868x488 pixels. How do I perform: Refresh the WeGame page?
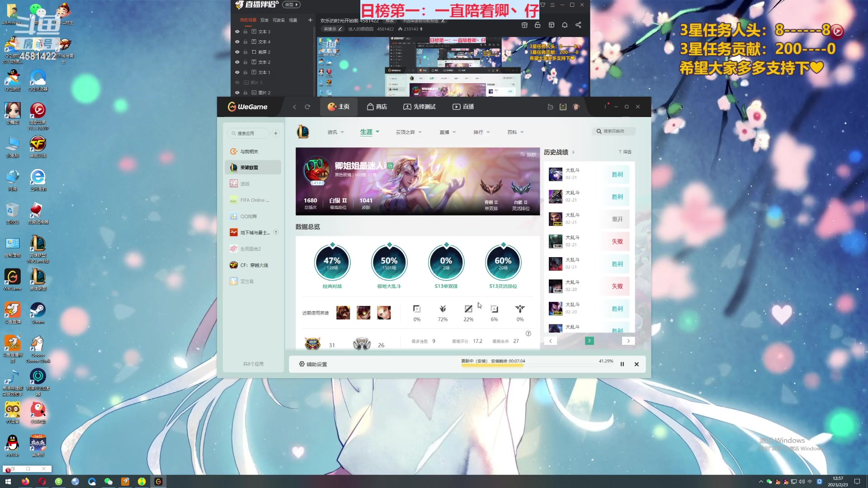307,107
